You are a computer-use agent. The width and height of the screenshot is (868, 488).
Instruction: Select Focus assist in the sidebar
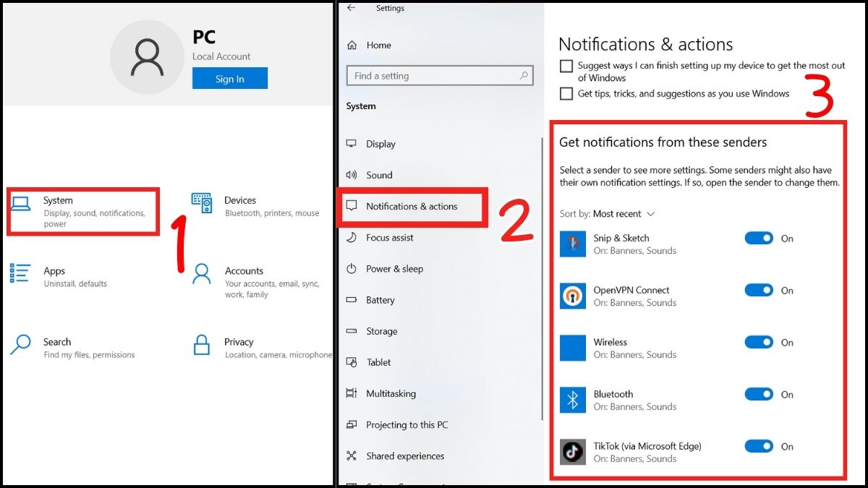(390, 237)
